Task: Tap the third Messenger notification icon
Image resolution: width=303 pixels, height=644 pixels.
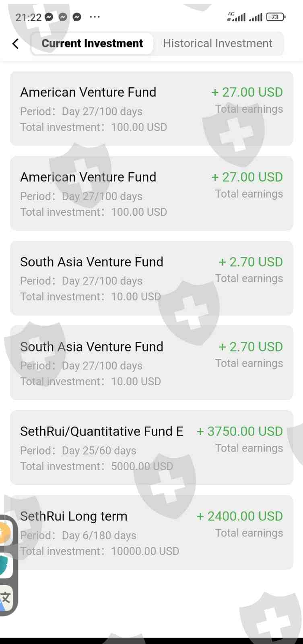Action: pos(77,17)
